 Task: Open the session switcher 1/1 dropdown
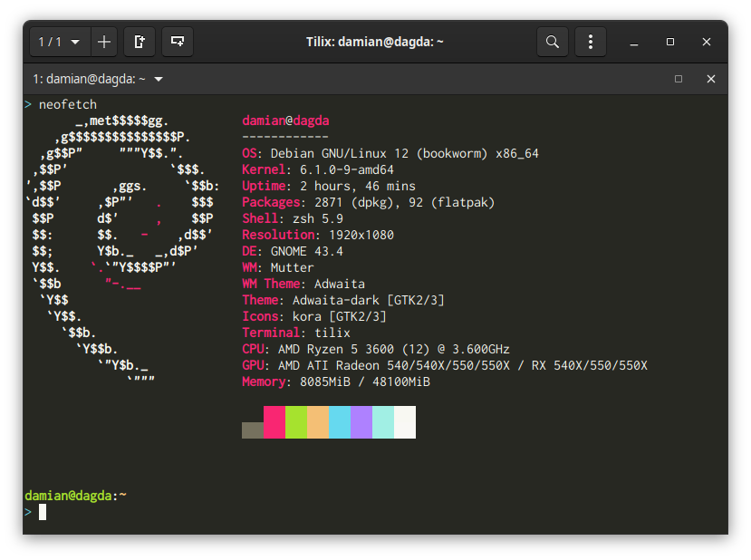click(x=57, y=41)
